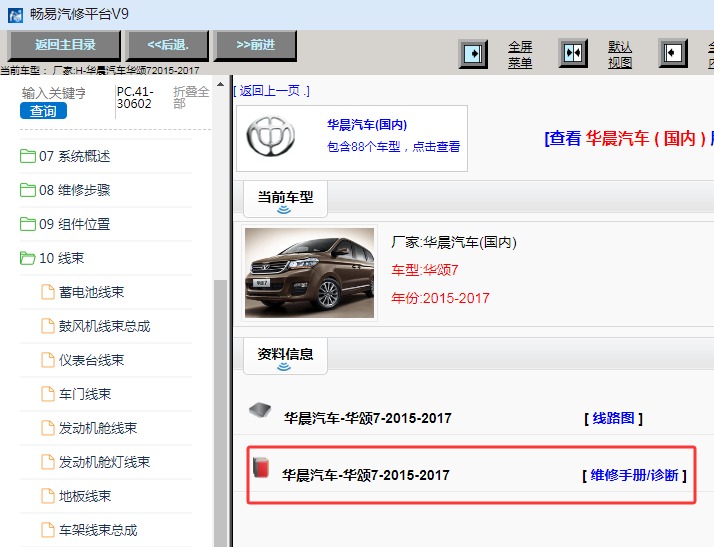Open the 发动机舱灯线束 document
Viewport: 714px width, 547px height.
(106, 462)
